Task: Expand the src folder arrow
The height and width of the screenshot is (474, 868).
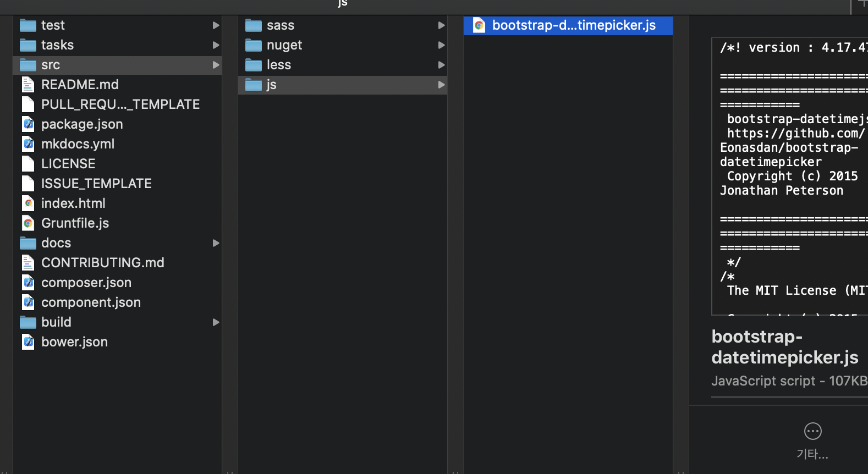Action: click(x=216, y=65)
